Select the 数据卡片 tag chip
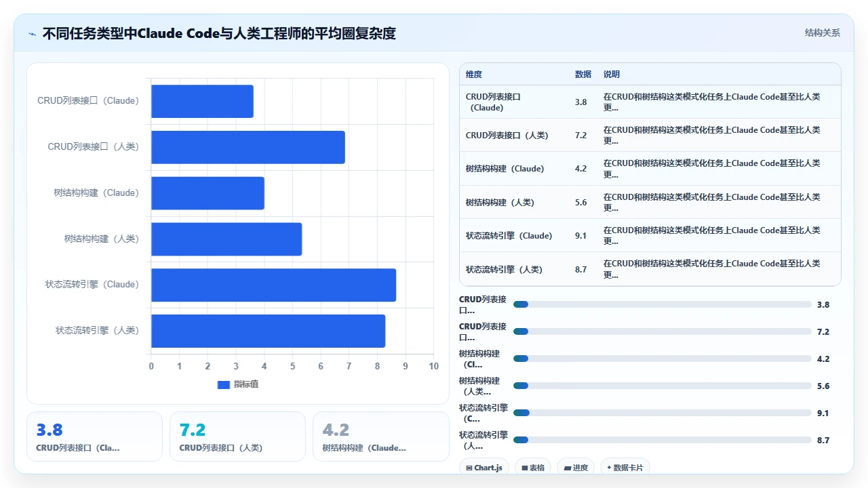The width and height of the screenshot is (868, 488). click(625, 468)
